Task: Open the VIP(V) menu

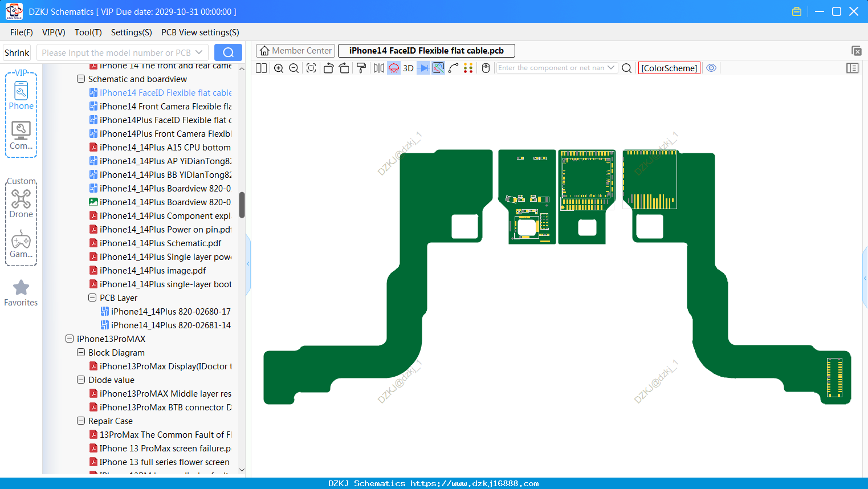Action: [54, 32]
